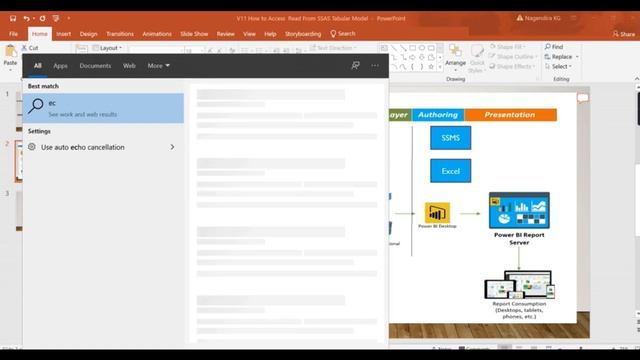Click the account warning icon

tap(520, 18)
